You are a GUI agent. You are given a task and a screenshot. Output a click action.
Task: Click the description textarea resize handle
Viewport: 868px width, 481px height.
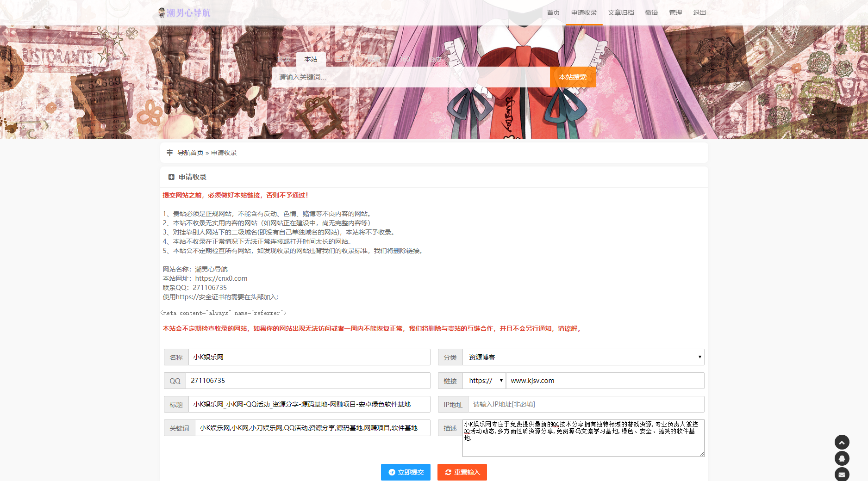[x=701, y=454]
